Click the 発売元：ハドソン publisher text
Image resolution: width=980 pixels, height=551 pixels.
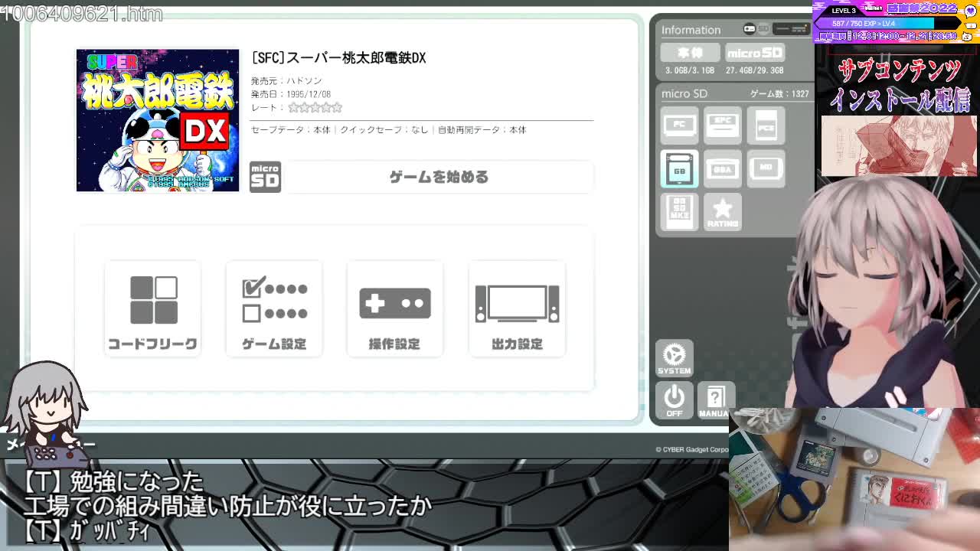(286, 80)
